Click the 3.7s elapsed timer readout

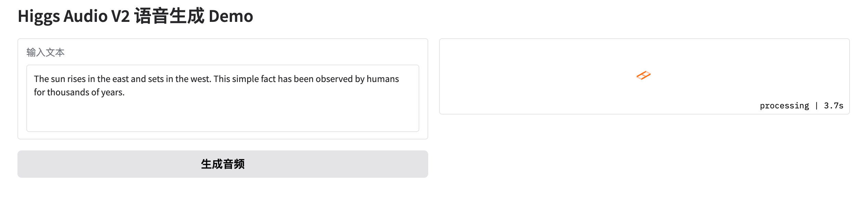point(834,106)
